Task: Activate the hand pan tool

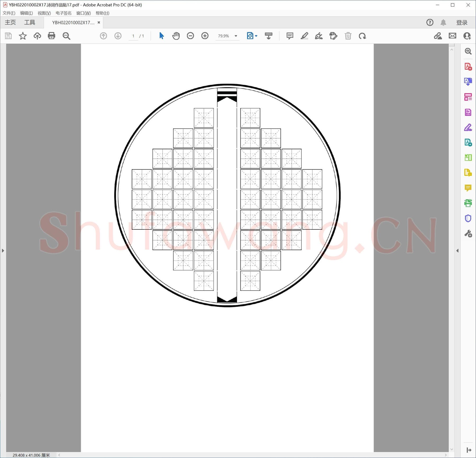Action: click(176, 36)
